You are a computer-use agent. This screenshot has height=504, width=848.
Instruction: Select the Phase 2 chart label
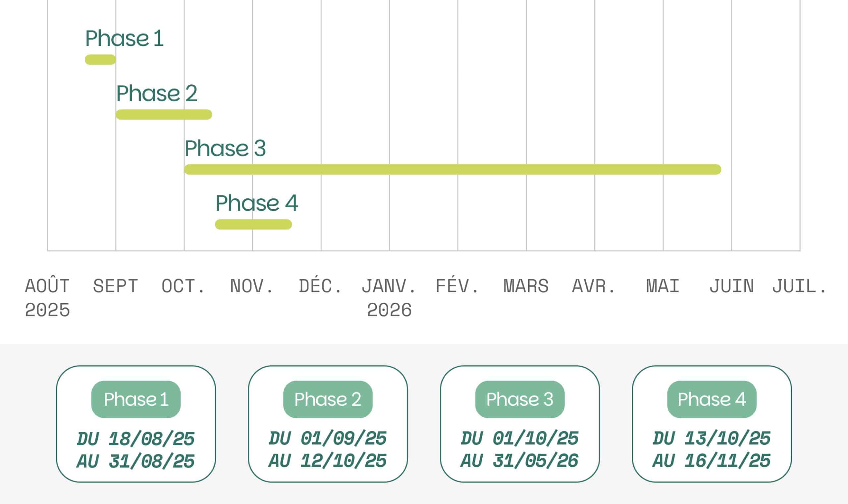pos(157,93)
